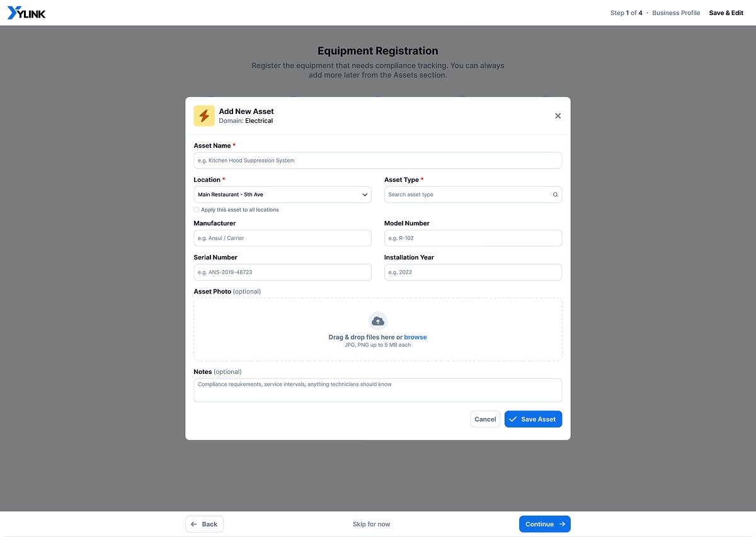Cancel adding the asset
756x537 pixels.
[485, 419]
